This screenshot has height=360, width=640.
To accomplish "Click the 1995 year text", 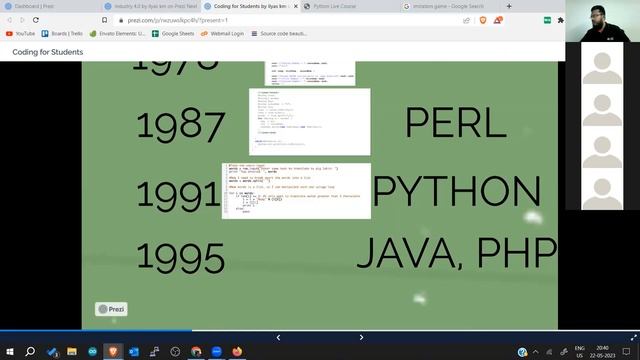I will tap(180, 258).
